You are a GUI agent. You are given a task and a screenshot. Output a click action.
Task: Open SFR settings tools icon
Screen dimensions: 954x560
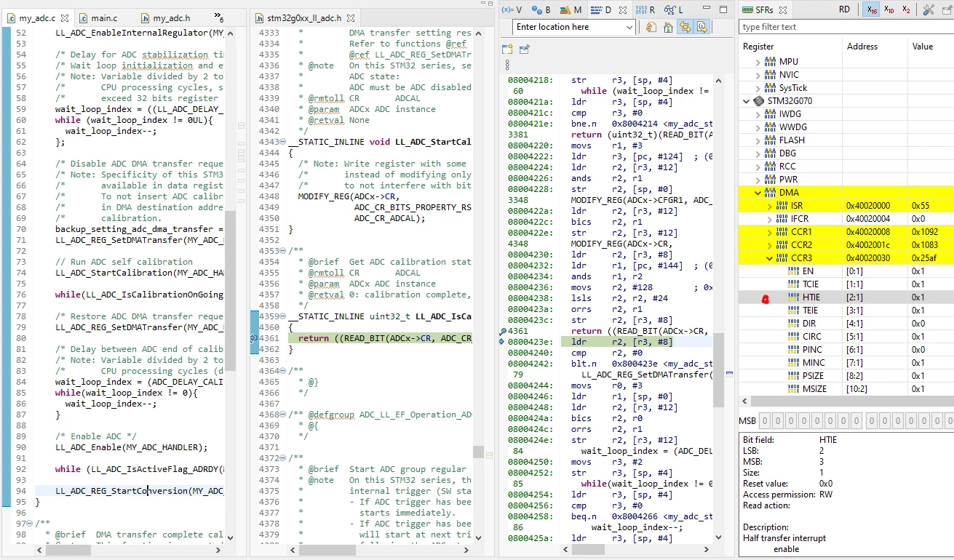click(x=929, y=9)
